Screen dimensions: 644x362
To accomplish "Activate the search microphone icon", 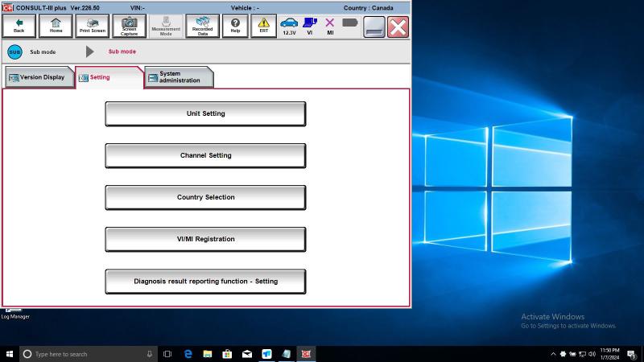I will coord(150,354).
